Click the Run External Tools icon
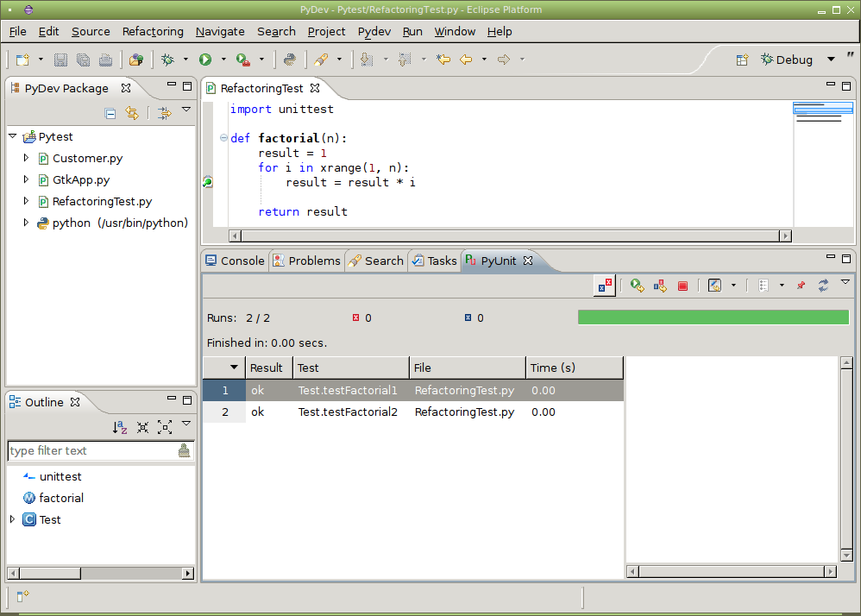861x616 pixels. point(242,60)
